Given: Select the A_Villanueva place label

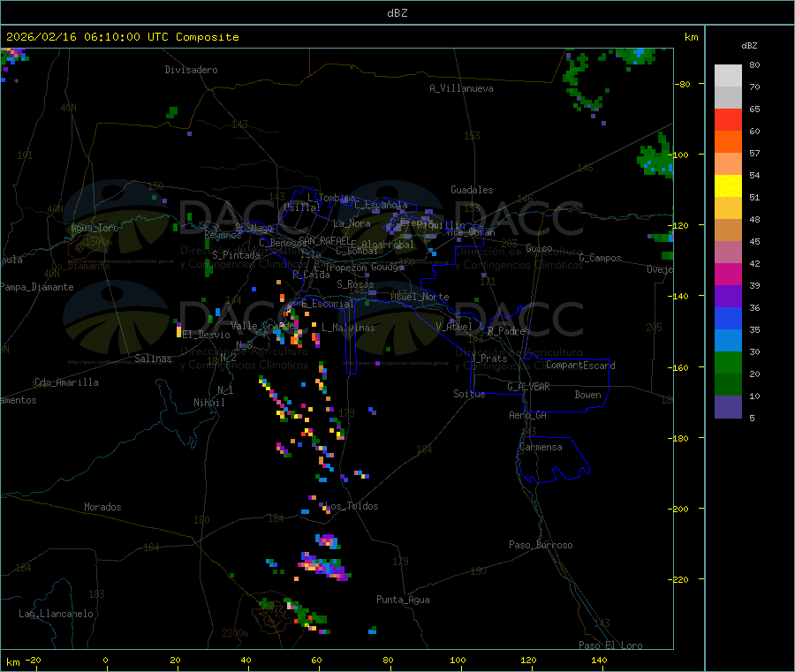Looking at the screenshot, I should [461, 88].
